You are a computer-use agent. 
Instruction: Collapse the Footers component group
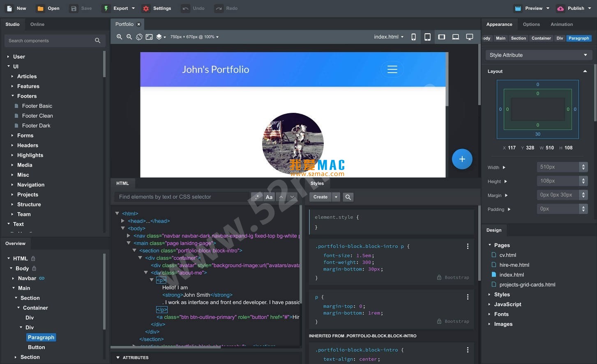(12, 96)
